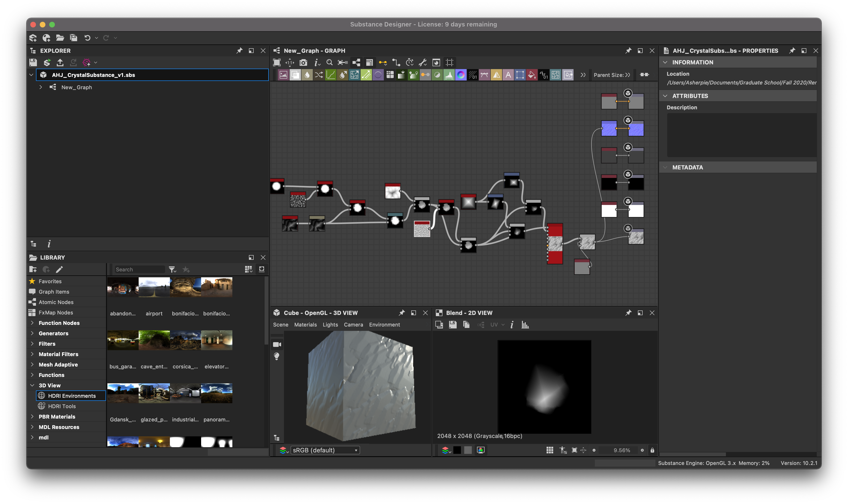Screen dimensions: 848x504
Task: Click the graph search magnifier icon
Action: (x=329, y=62)
